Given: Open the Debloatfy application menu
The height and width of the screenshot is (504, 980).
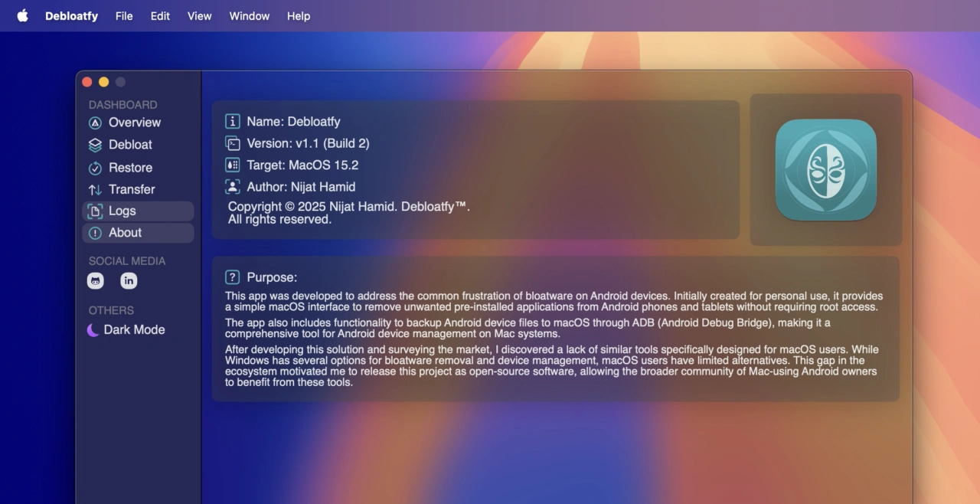Looking at the screenshot, I should pos(71,16).
